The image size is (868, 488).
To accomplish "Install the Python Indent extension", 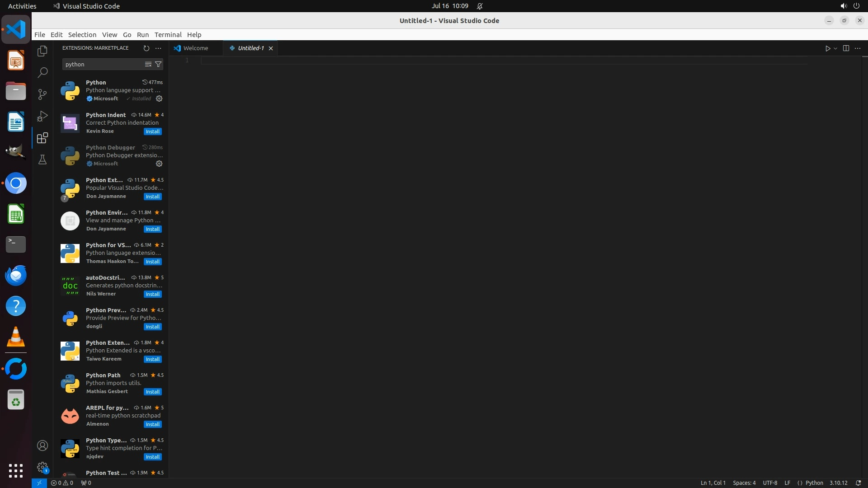I will point(152,131).
